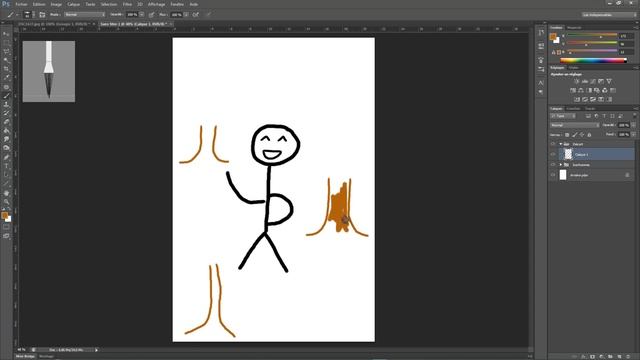Select the Dodge tool
The height and width of the screenshot is (360, 640).
pyautogui.click(x=6, y=148)
